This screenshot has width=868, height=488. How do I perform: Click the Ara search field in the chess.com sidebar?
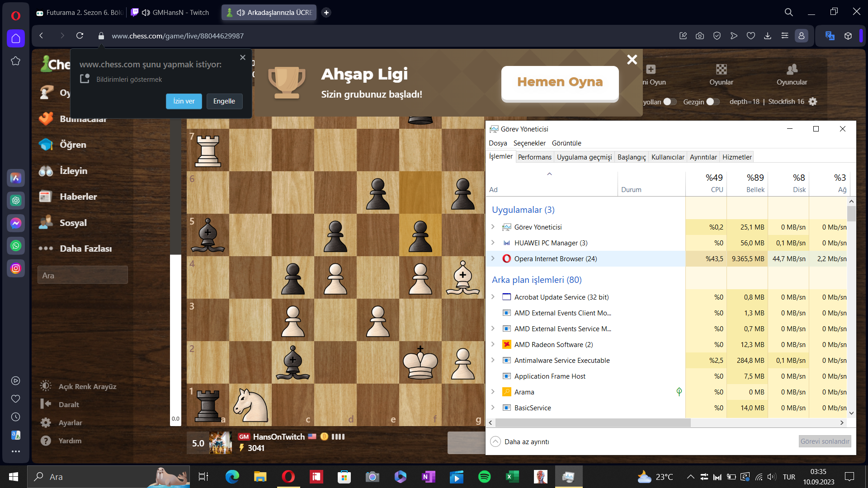(x=82, y=275)
